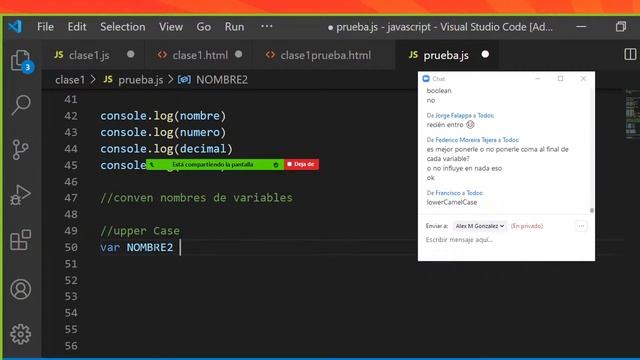
Task: Open the chat more options ellipsis button
Action: click(581, 226)
